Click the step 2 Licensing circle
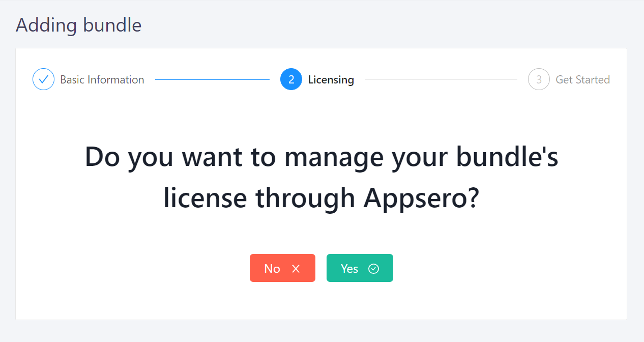 tap(291, 79)
